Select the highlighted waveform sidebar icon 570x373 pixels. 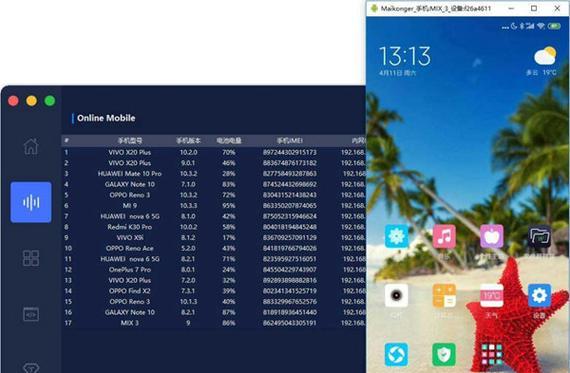pos(31,202)
